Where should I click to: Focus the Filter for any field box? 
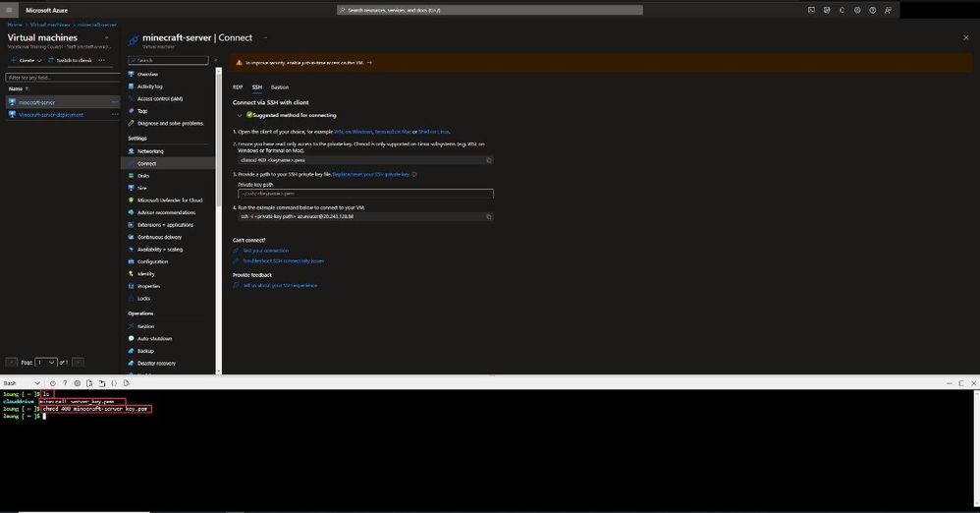click(63, 78)
